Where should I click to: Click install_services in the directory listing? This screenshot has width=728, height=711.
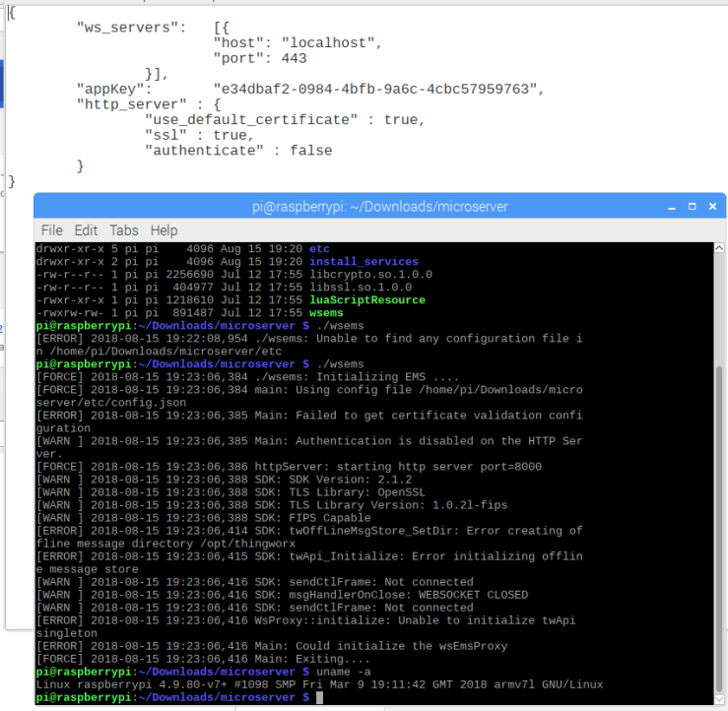[x=364, y=261]
